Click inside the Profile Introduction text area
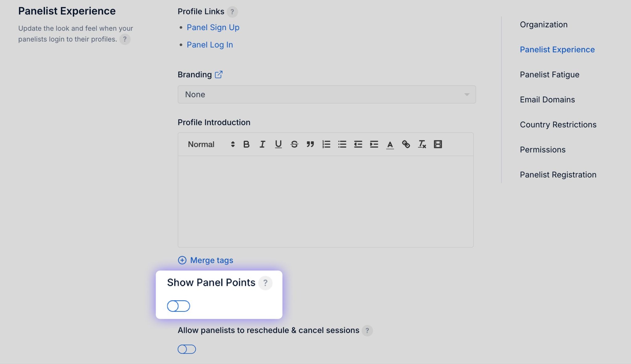Viewport: 631px width, 364px height. point(325,201)
